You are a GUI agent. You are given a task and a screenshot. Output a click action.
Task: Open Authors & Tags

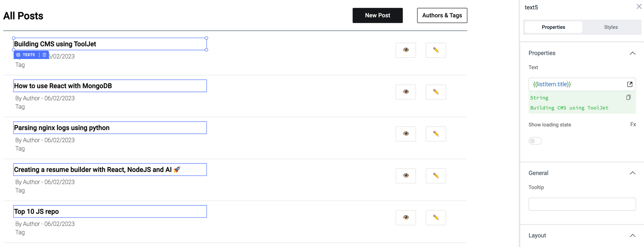tap(442, 15)
